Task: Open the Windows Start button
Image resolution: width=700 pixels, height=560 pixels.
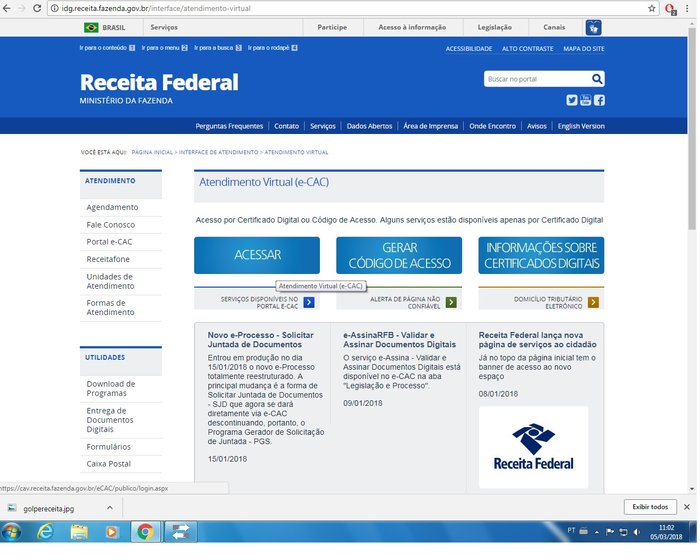Action: coord(12,531)
